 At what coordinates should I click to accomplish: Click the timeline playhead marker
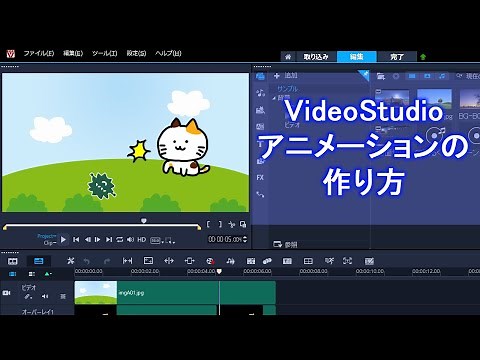(x=219, y=272)
